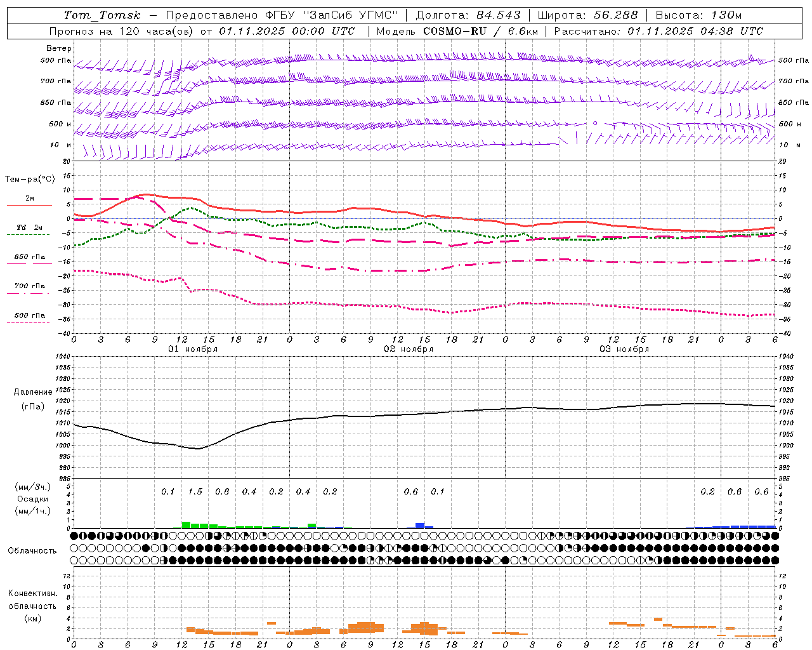
Task: Click the "Конвективн." convective cloud label
Action: pos(32,594)
